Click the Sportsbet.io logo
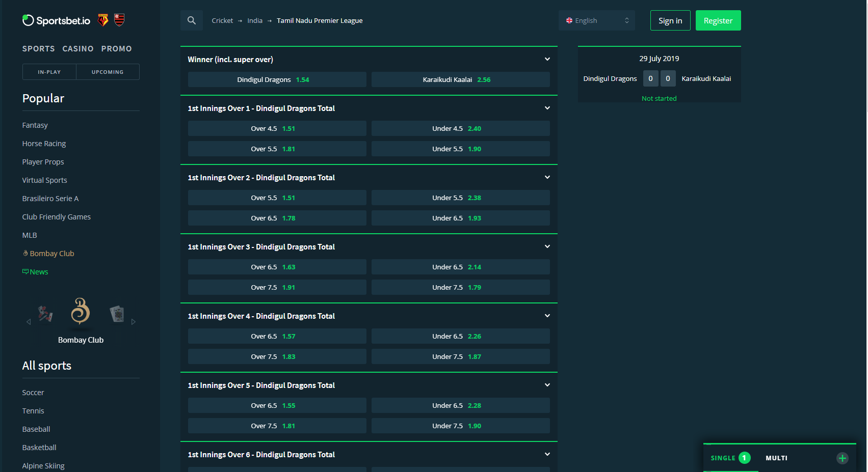The height and width of the screenshot is (472, 868). (56, 20)
